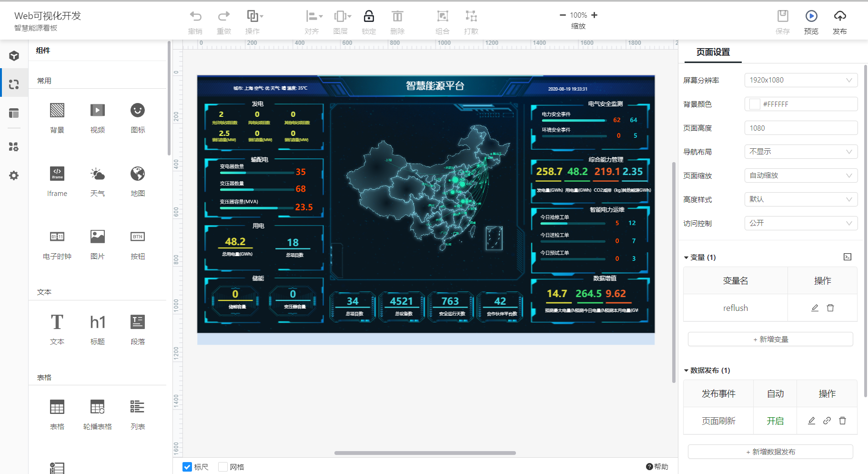This screenshot has width=868, height=474.
Task: Select the Weather (天气) component icon
Action: click(x=98, y=174)
